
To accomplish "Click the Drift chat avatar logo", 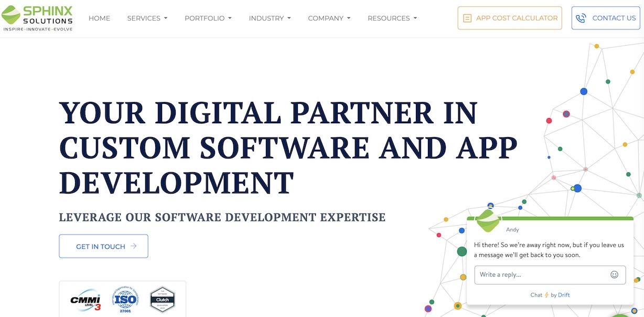I will coord(488,220).
